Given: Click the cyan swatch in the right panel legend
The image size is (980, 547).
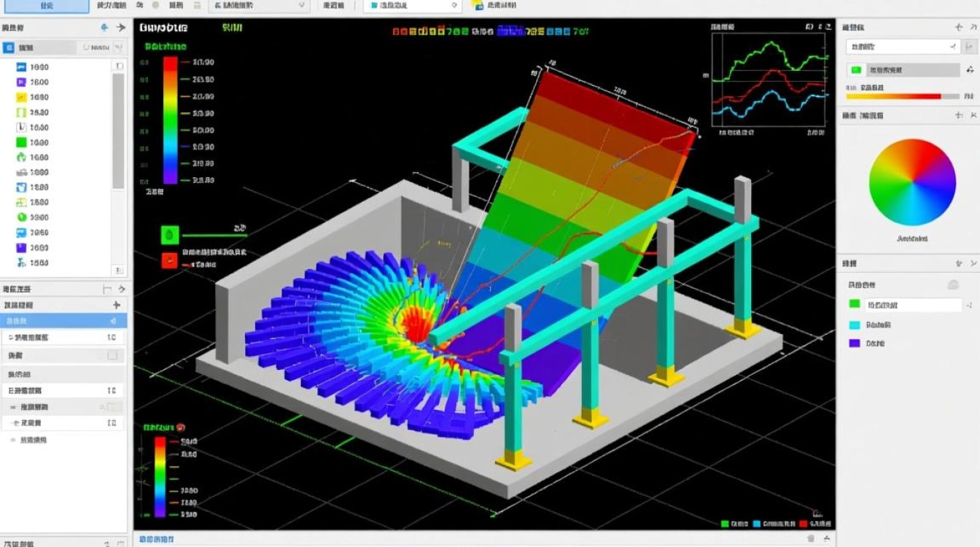Looking at the screenshot, I should [855, 325].
